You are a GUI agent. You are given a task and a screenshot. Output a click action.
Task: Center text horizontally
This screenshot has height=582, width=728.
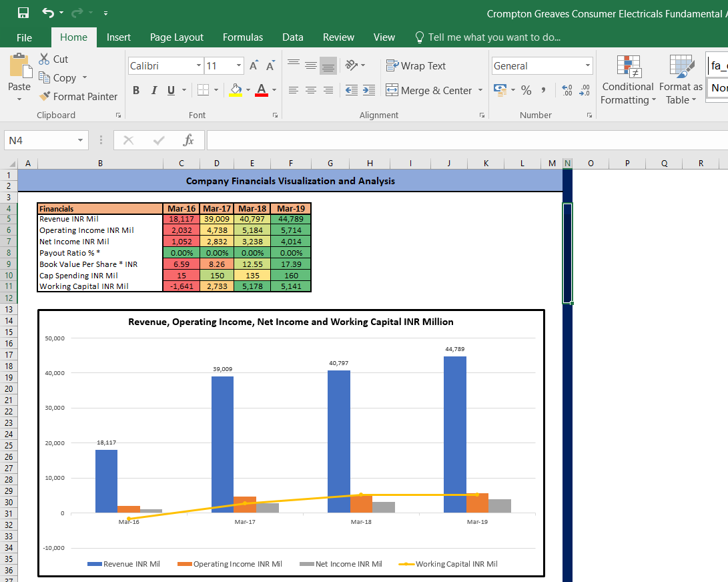311,90
